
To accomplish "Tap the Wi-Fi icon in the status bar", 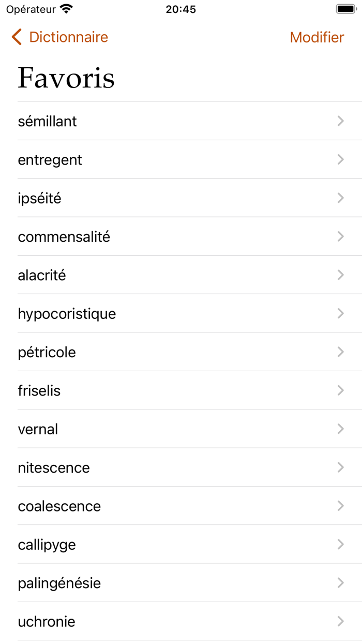I will [67, 8].
